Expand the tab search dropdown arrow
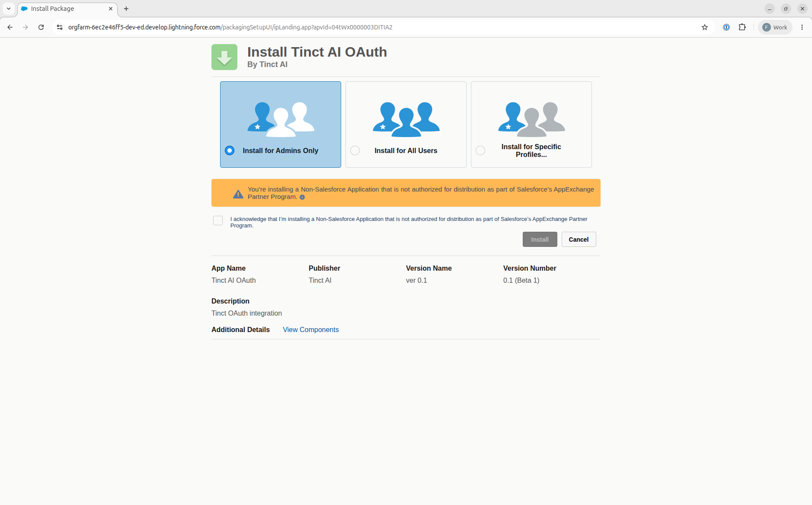Screen dimensions: 812x505 (9, 9)
